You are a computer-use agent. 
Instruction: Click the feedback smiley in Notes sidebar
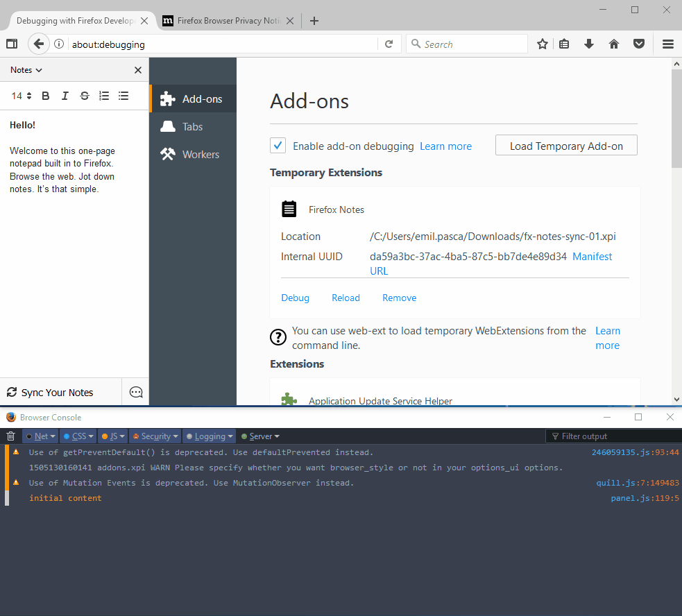pyautogui.click(x=135, y=392)
